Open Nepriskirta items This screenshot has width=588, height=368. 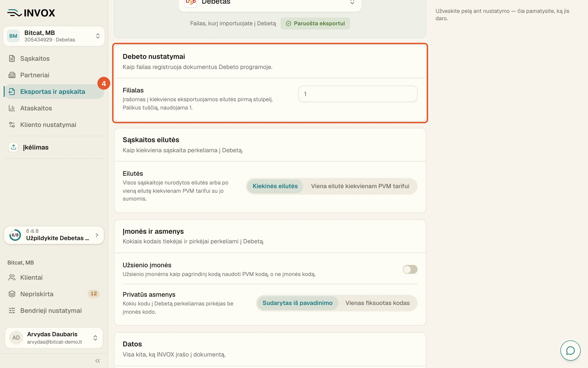pos(54,294)
